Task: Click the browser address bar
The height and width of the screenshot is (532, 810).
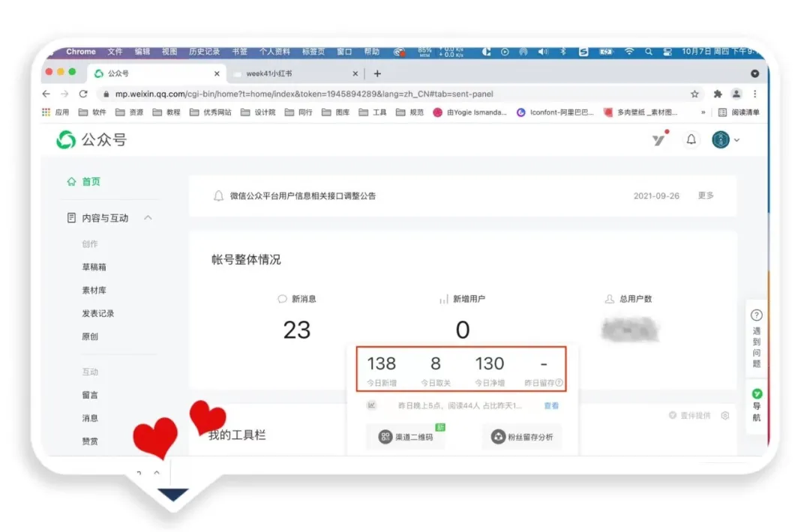Action: click(337, 95)
